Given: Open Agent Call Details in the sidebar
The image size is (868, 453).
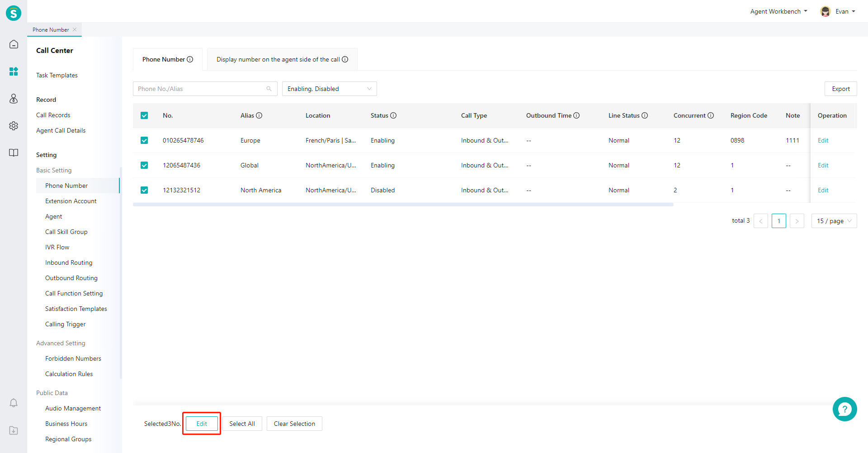Looking at the screenshot, I should click(61, 130).
